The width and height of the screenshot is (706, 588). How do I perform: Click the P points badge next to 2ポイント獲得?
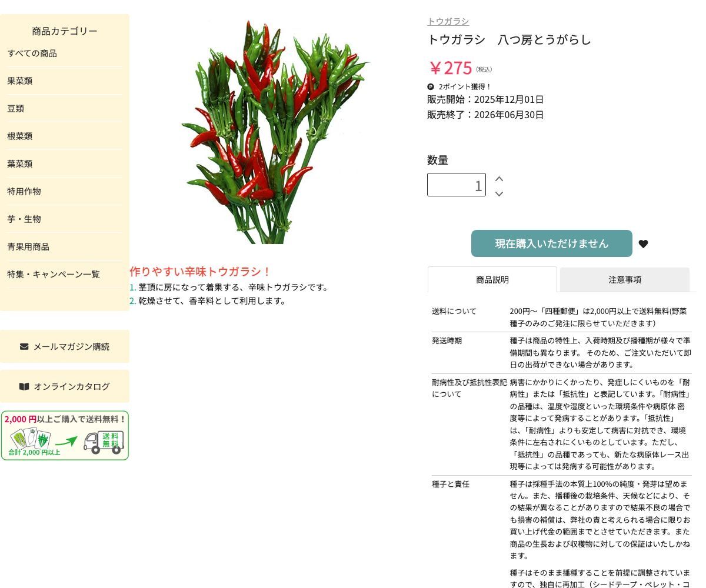point(431,86)
